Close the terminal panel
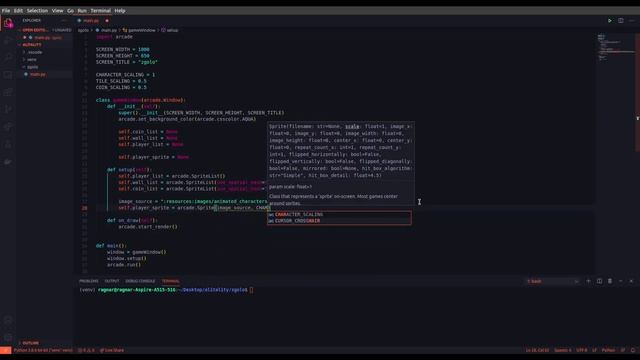Viewport: 640px width, 360px height. 631,281
